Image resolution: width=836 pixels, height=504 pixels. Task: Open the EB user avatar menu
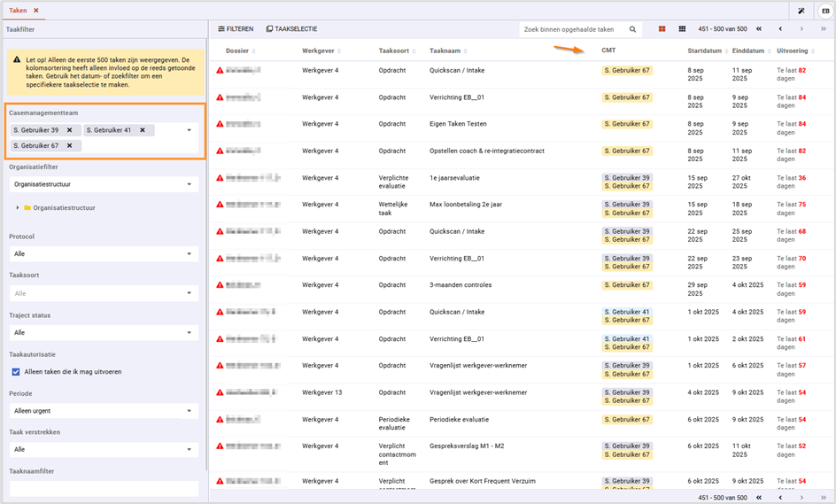coord(825,11)
